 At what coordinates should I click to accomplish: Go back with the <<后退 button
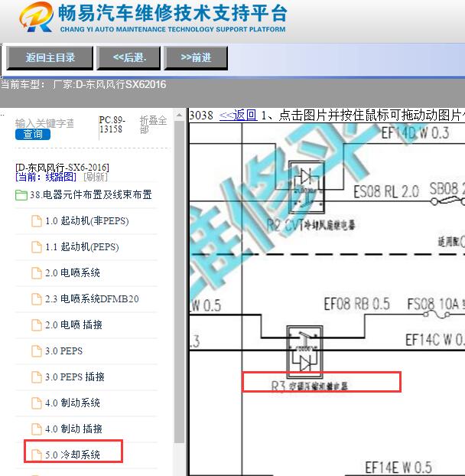point(128,58)
